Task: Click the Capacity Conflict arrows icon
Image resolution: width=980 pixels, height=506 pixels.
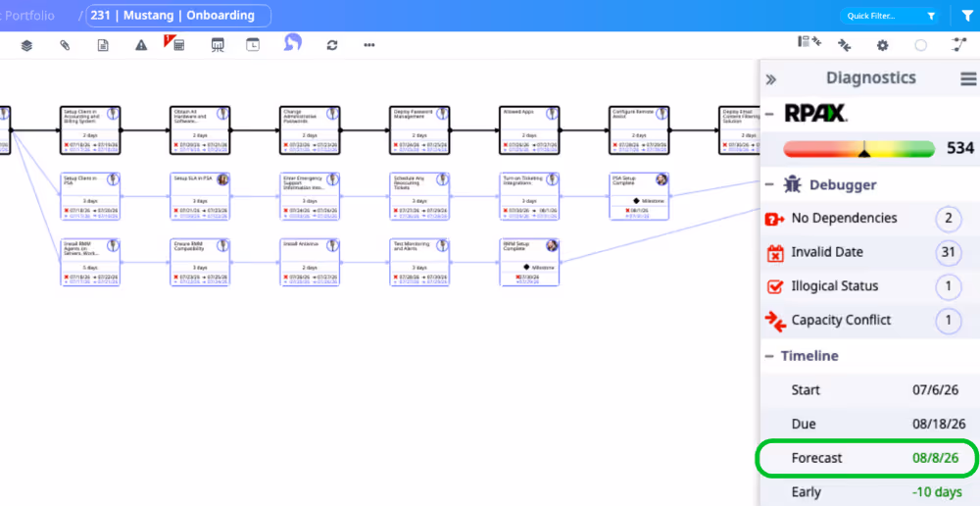Action: tap(775, 321)
